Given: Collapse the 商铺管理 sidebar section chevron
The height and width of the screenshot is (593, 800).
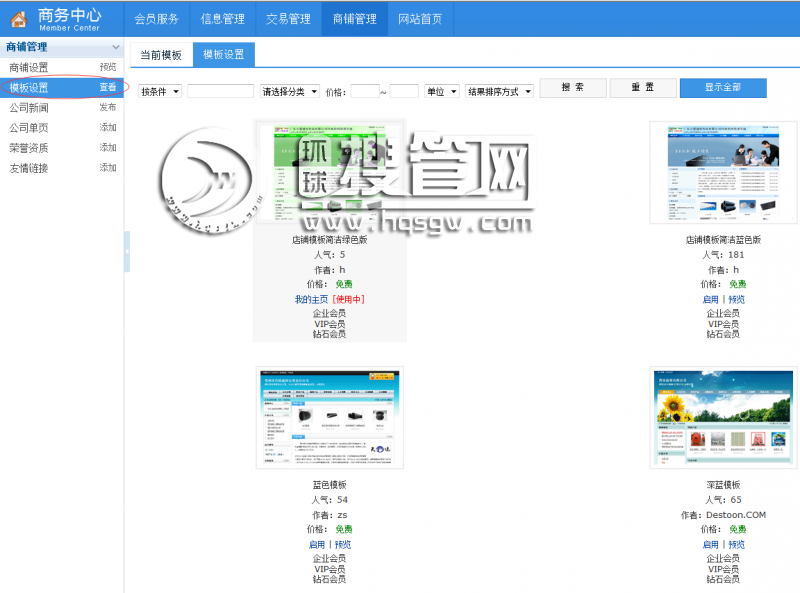Looking at the screenshot, I should pyautogui.click(x=116, y=47).
